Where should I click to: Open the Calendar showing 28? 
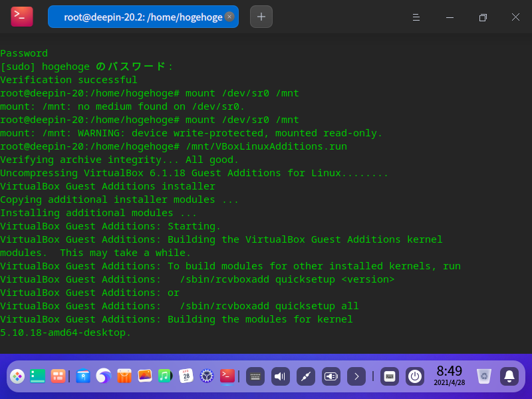[x=186, y=376]
